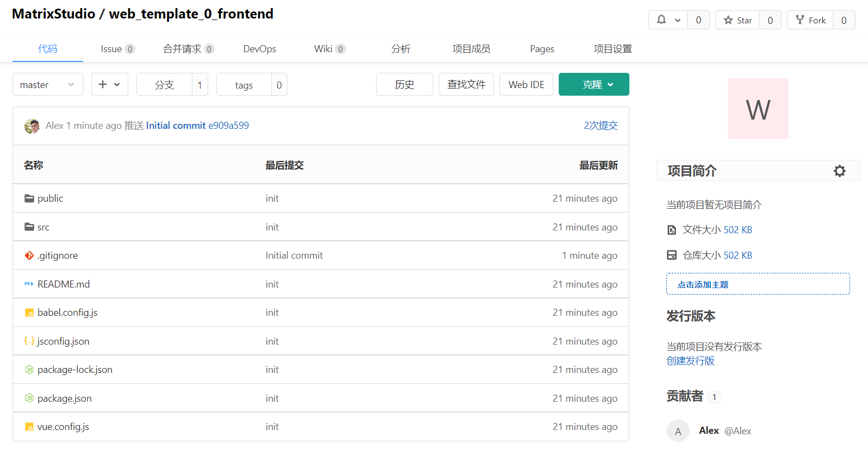This screenshot has width=868, height=449.
Task: Open the Issue tab
Action: [117, 49]
